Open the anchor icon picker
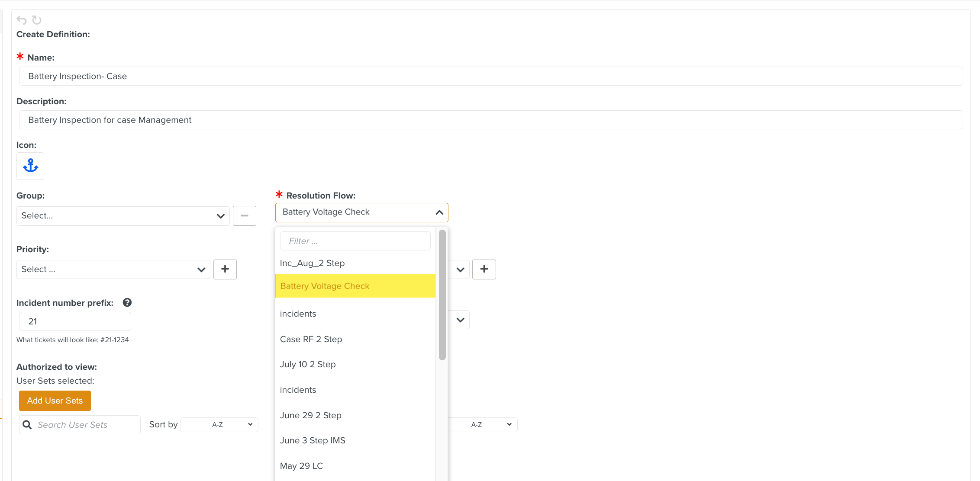Image resolution: width=980 pixels, height=481 pixels. coord(30,166)
